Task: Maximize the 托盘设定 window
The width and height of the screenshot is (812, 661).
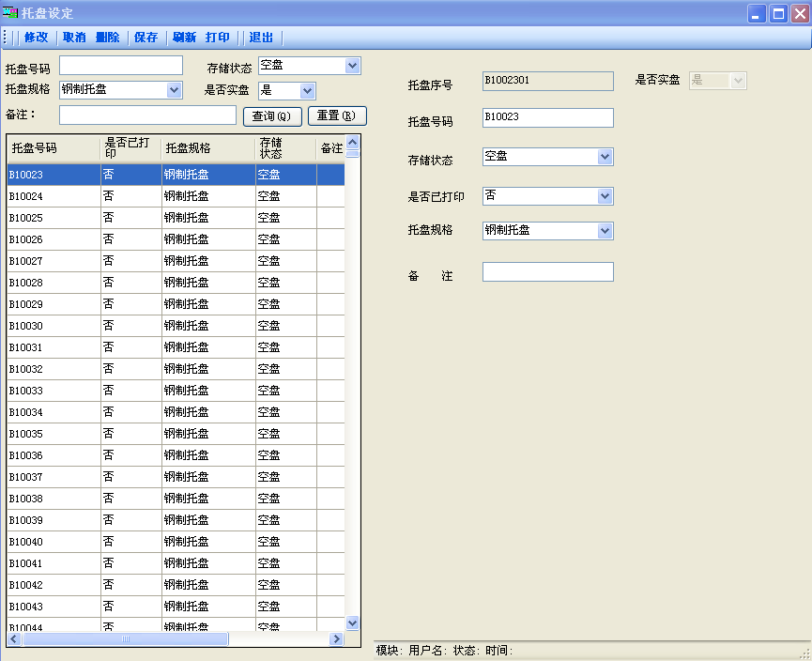Action: (x=778, y=13)
